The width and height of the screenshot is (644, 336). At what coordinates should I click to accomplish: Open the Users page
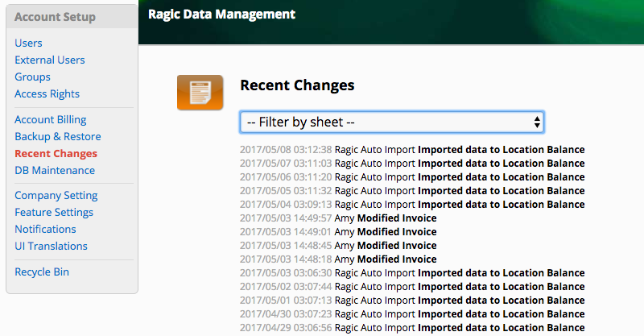pos(28,43)
